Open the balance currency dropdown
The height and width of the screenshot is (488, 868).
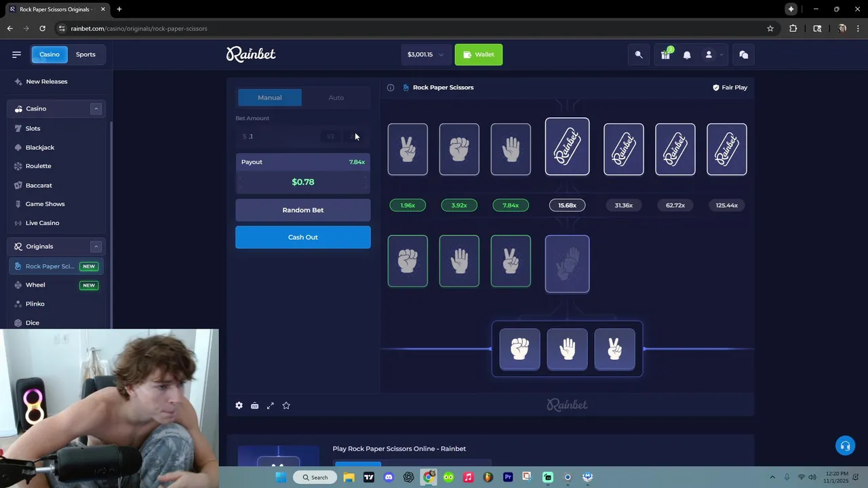(x=426, y=55)
